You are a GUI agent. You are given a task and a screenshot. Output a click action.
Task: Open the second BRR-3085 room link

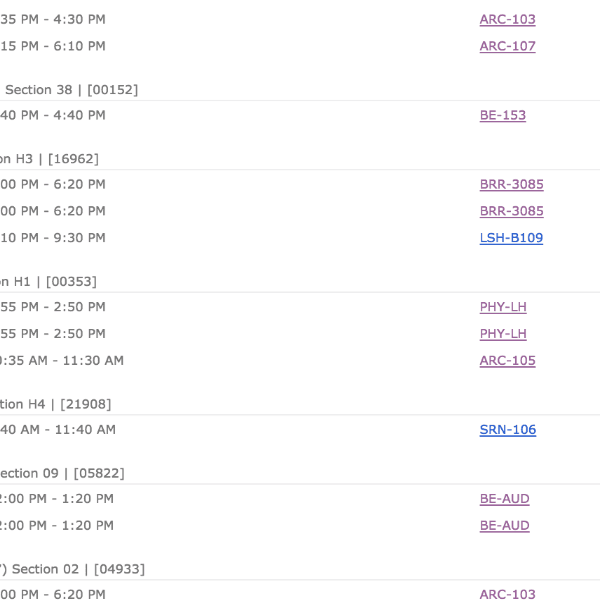(511, 211)
